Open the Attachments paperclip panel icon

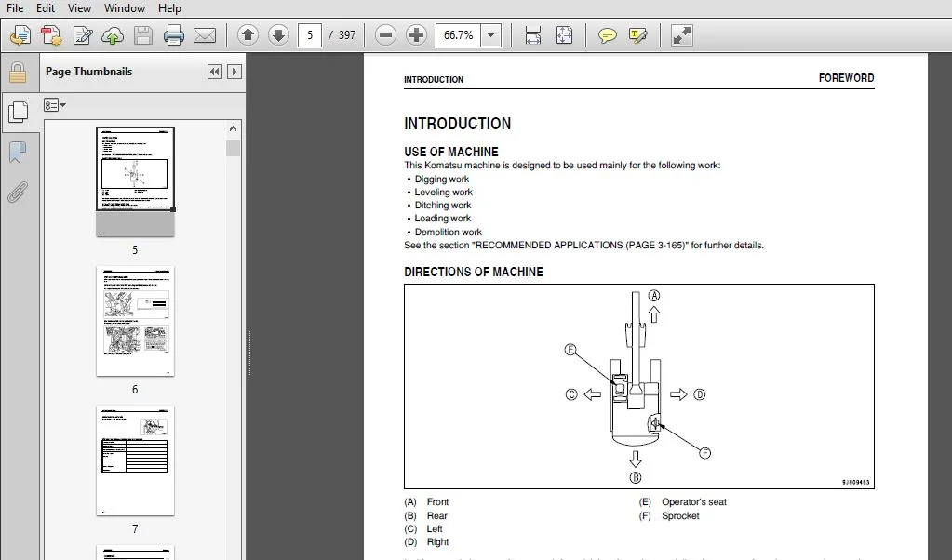coord(18,193)
